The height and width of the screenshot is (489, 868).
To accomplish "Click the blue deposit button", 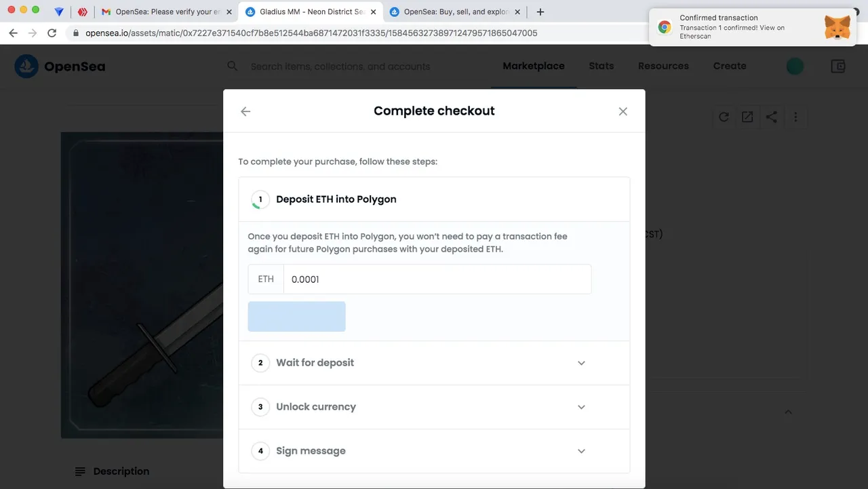I will click(296, 317).
